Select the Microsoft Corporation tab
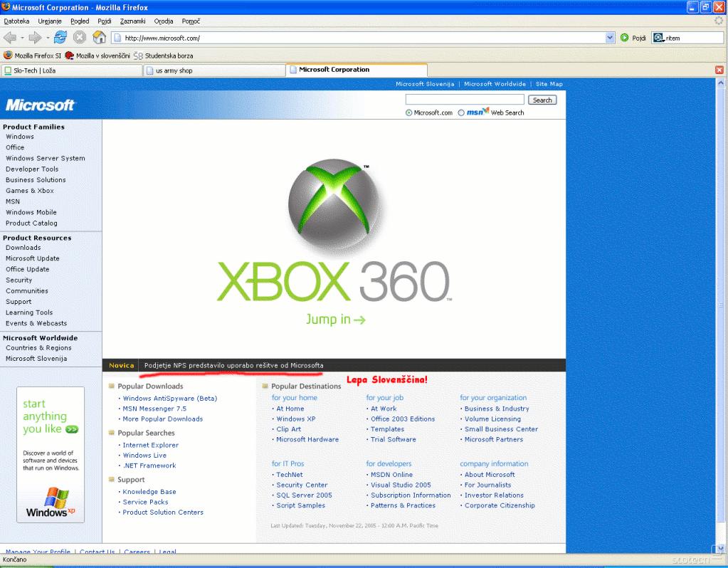The image size is (728, 568). (x=357, y=70)
